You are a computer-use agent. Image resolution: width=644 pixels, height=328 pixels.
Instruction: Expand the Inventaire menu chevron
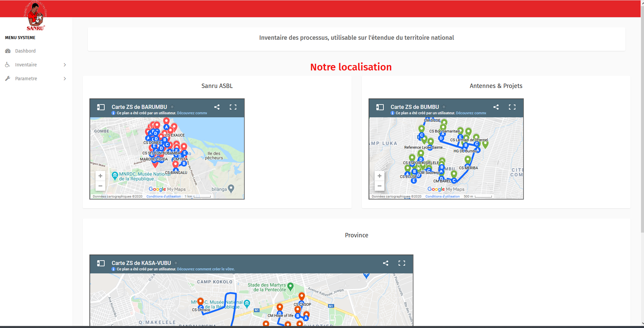[65, 65]
